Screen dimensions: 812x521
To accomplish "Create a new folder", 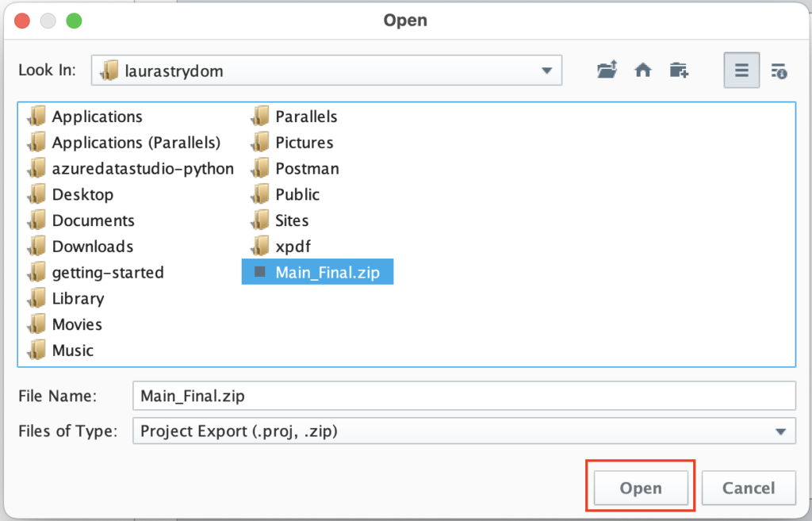I will tap(679, 70).
